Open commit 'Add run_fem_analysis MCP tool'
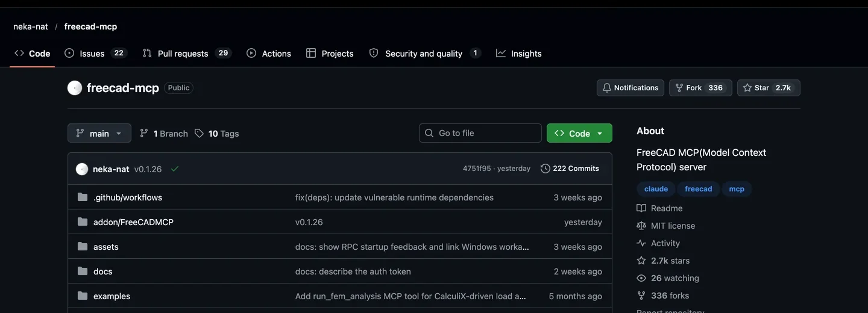 coord(410,296)
